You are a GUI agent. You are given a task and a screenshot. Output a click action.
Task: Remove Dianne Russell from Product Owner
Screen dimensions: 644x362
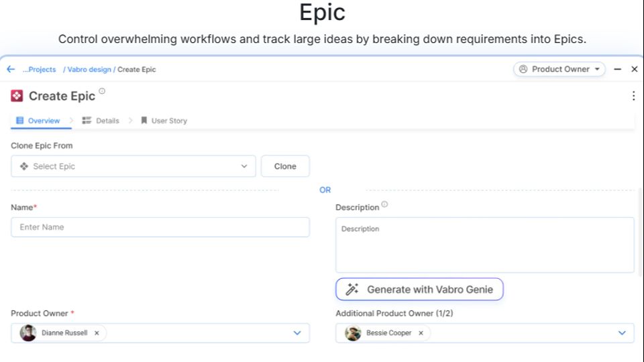[x=97, y=333]
